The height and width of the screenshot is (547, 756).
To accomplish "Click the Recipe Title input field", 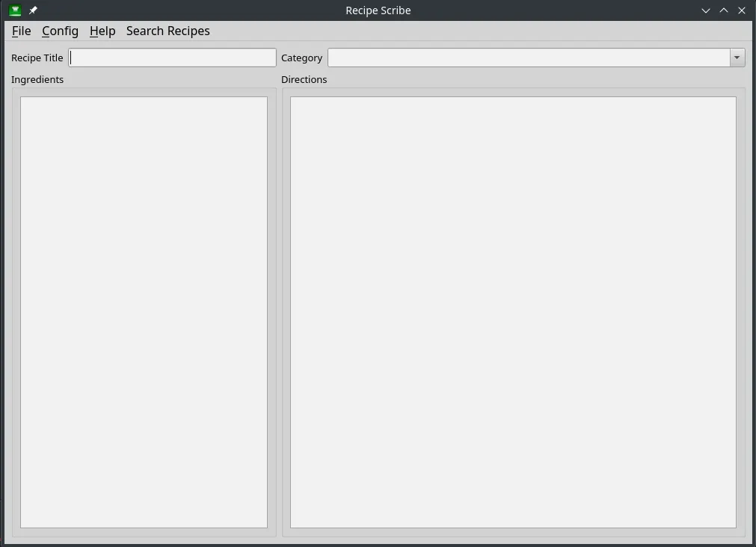I will (x=172, y=58).
